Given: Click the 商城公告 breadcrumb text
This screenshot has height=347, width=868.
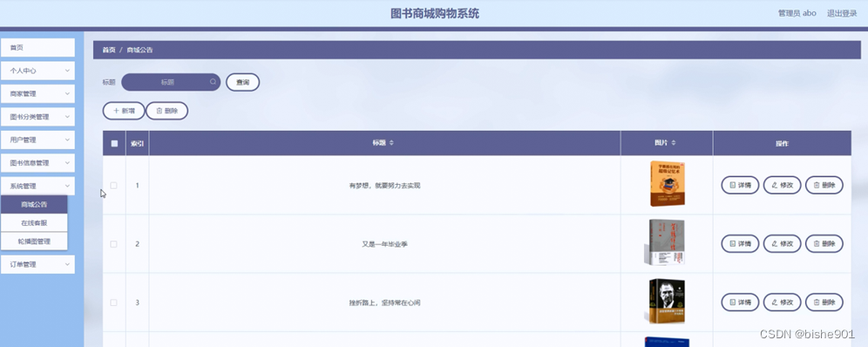Looking at the screenshot, I should pyautogui.click(x=139, y=50).
